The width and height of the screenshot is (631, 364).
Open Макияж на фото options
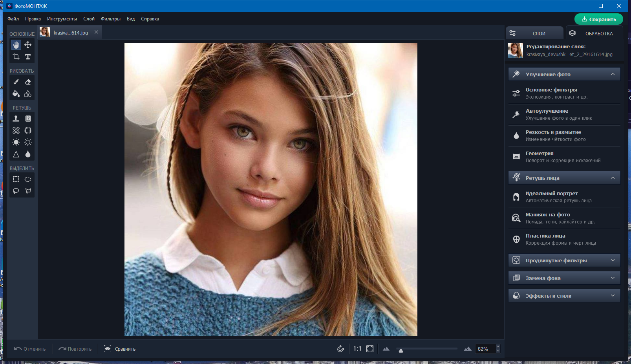coord(564,218)
